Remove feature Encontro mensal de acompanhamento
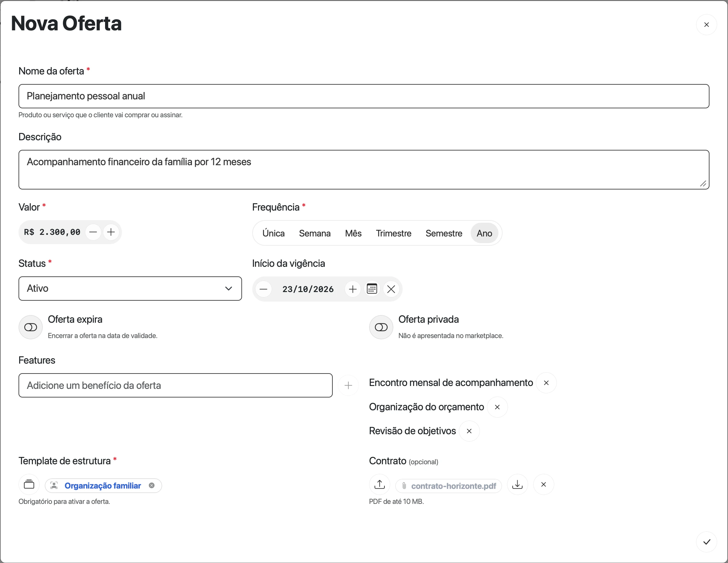Screen dimensions: 728x563 (546, 382)
